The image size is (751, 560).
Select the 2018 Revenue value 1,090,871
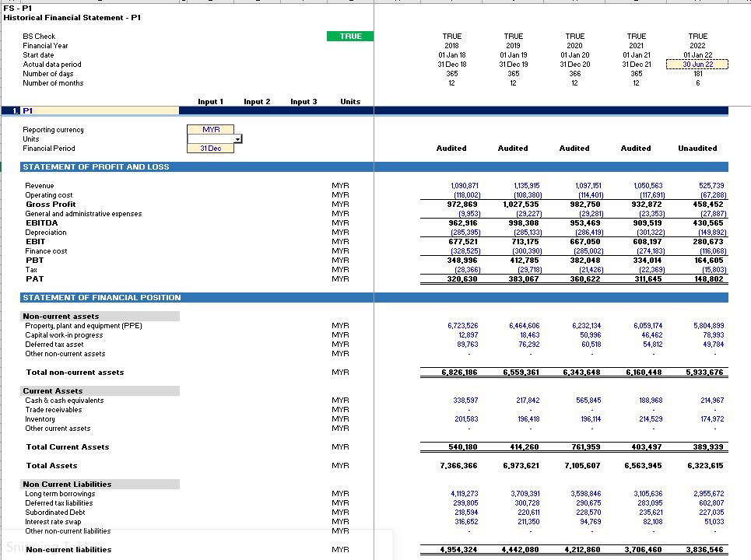(x=464, y=186)
